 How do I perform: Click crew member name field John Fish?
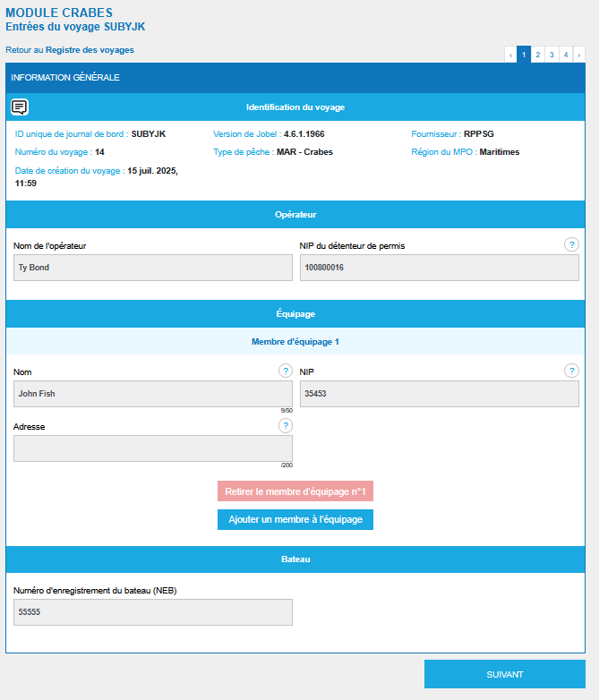pyautogui.click(x=153, y=394)
